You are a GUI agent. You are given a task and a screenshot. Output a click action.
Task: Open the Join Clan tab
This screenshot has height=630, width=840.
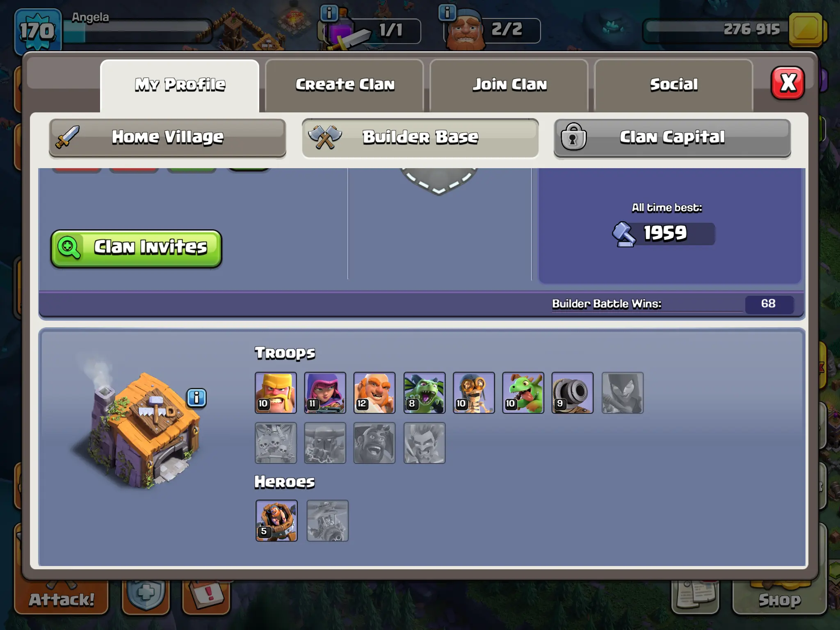pos(509,85)
